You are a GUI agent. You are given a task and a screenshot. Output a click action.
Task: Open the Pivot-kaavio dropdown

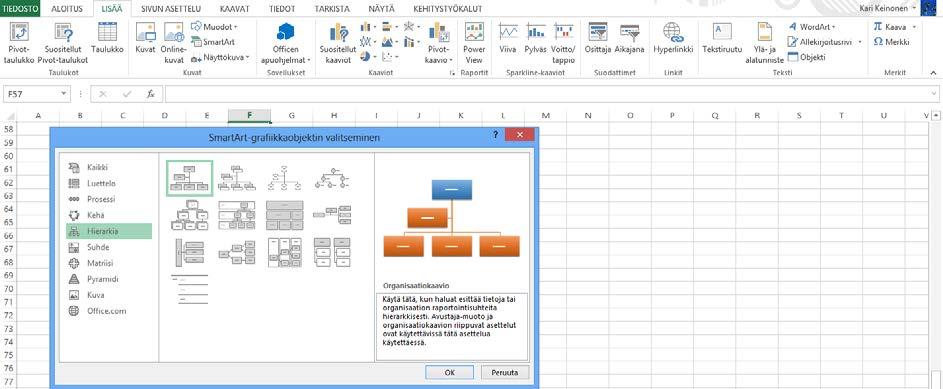(x=439, y=55)
